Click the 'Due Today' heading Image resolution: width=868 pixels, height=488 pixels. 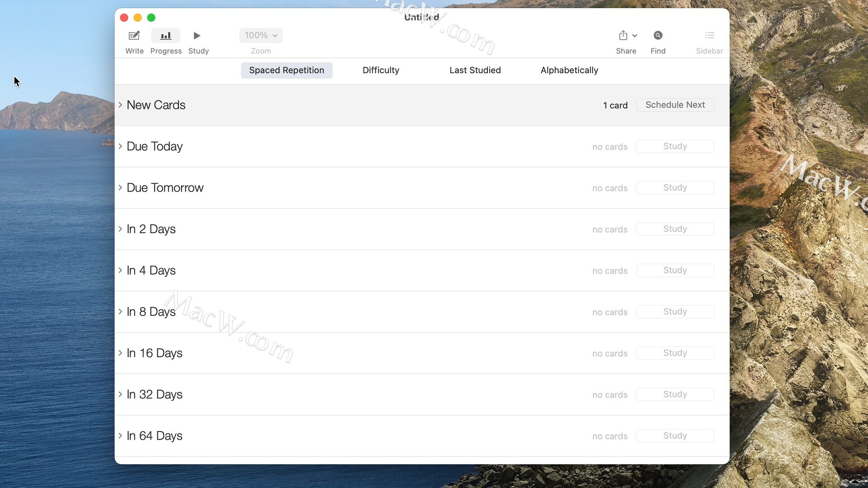tap(155, 146)
